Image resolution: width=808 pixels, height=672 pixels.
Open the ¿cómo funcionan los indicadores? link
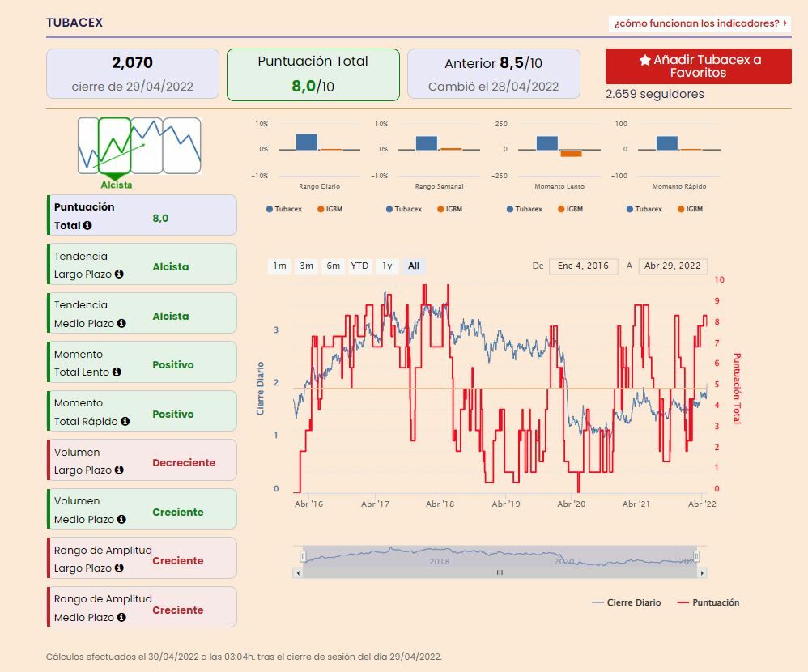click(x=700, y=23)
